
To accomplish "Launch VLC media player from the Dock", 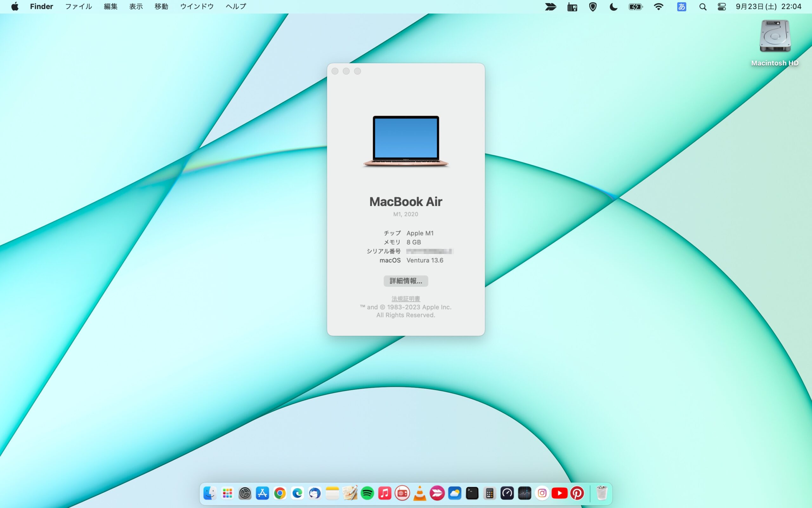I will pos(420,493).
